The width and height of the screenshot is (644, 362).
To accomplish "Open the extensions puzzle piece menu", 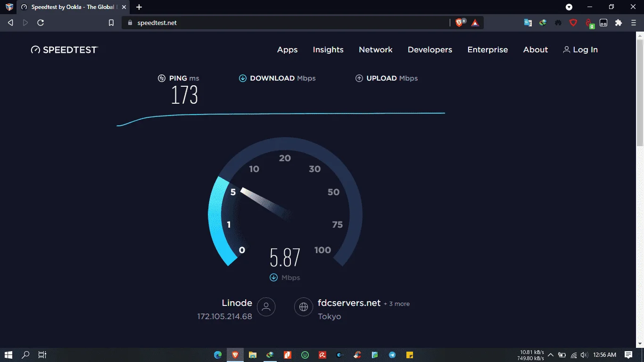I will tap(619, 23).
